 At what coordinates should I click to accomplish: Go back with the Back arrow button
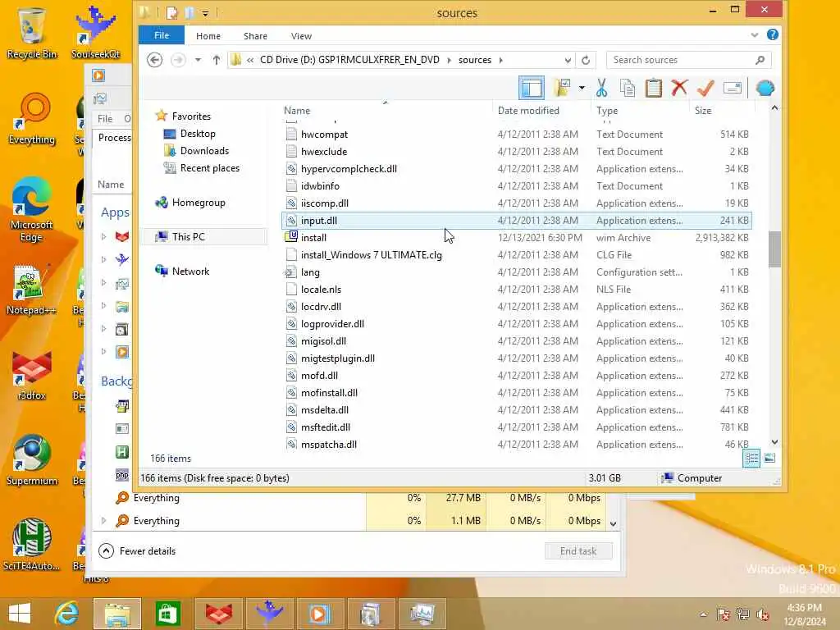tap(155, 60)
